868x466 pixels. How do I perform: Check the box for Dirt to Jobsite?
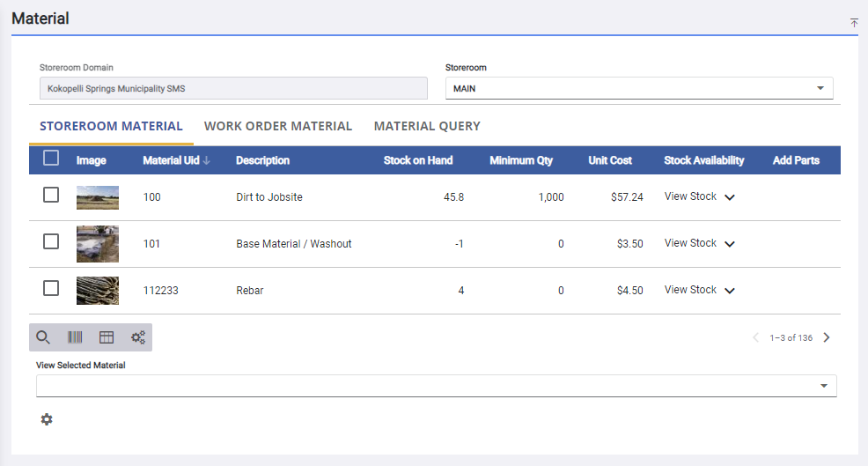coord(51,196)
